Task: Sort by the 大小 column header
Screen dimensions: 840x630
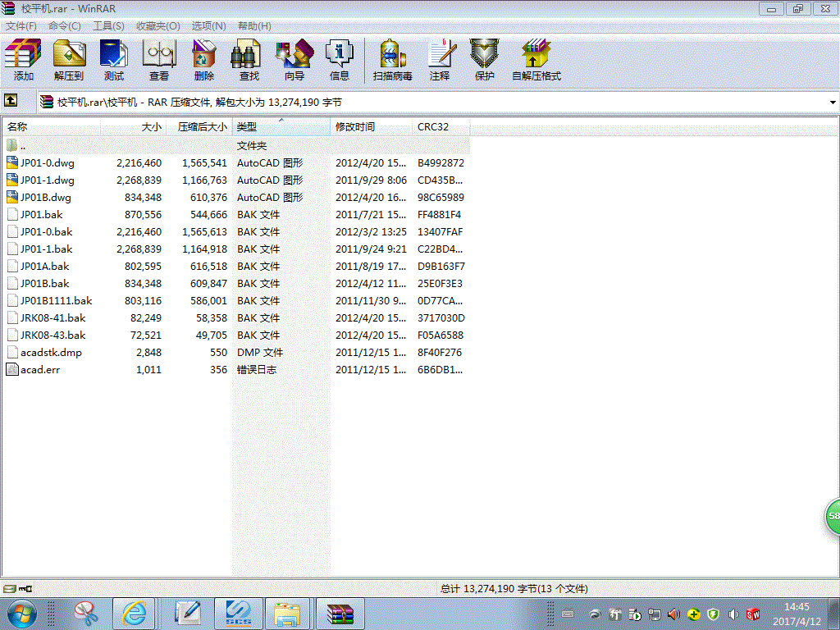Action: click(134, 127)
